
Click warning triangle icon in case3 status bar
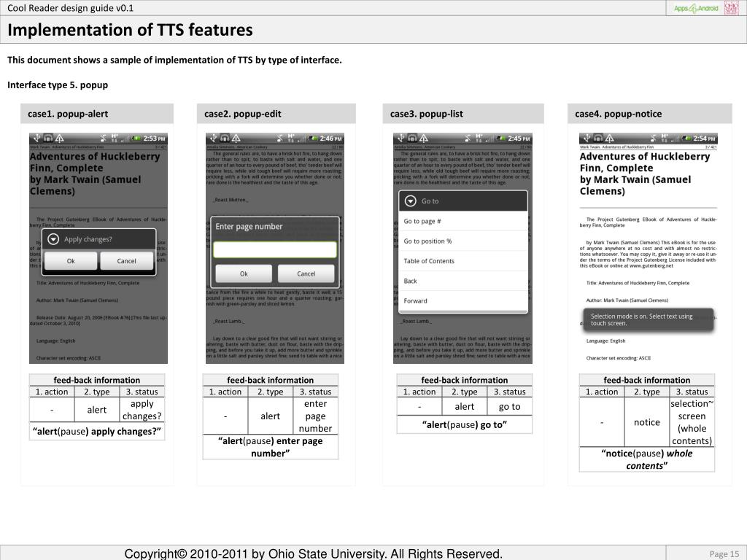(x=424, y=138)
